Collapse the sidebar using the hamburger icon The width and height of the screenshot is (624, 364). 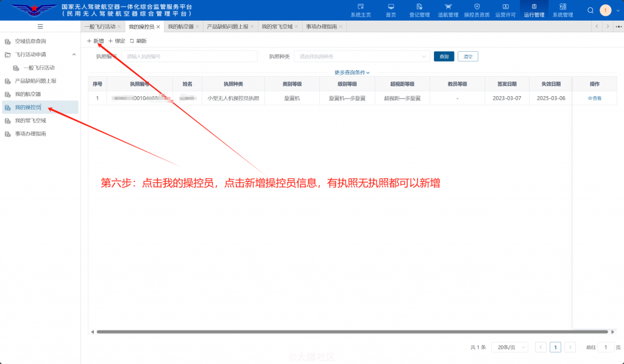coord(40,26)
